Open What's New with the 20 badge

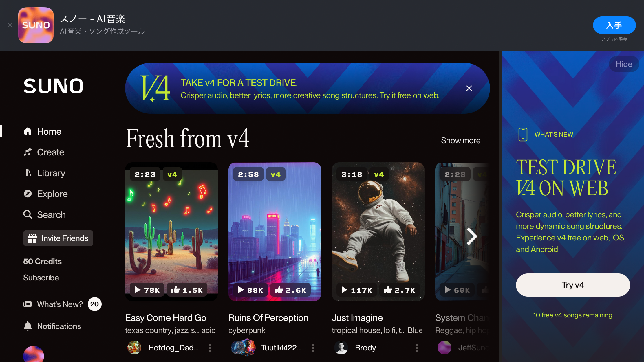[63, 304]
